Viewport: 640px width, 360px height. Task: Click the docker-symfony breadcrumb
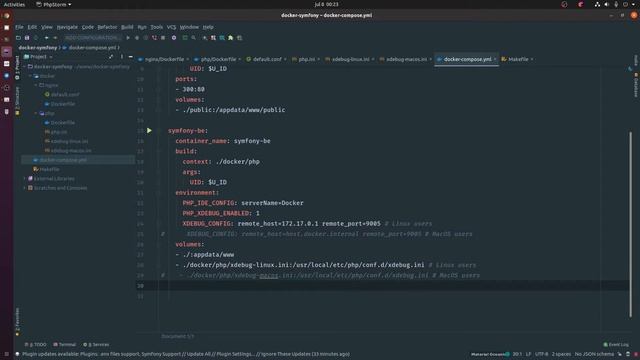(x=38, y=48)
